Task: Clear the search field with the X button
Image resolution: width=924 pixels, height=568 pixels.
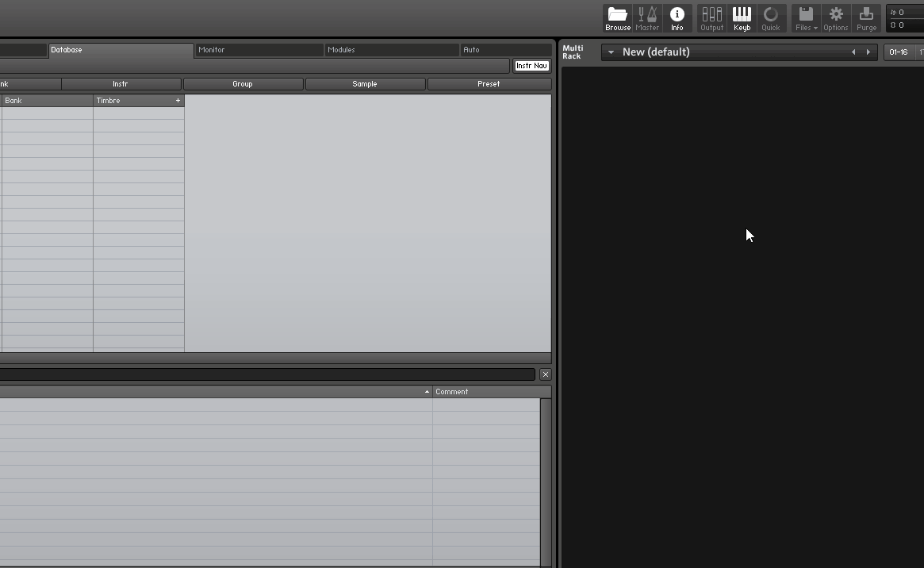Action: 546,374
